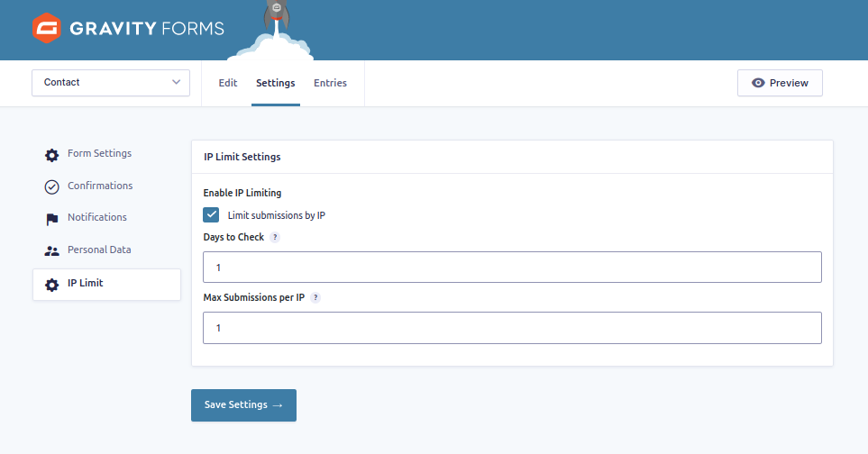The width and height of the screenshot is (868, 454).
Task: Click the Max Submissions per IP help icon
Action: click(315, 297)
